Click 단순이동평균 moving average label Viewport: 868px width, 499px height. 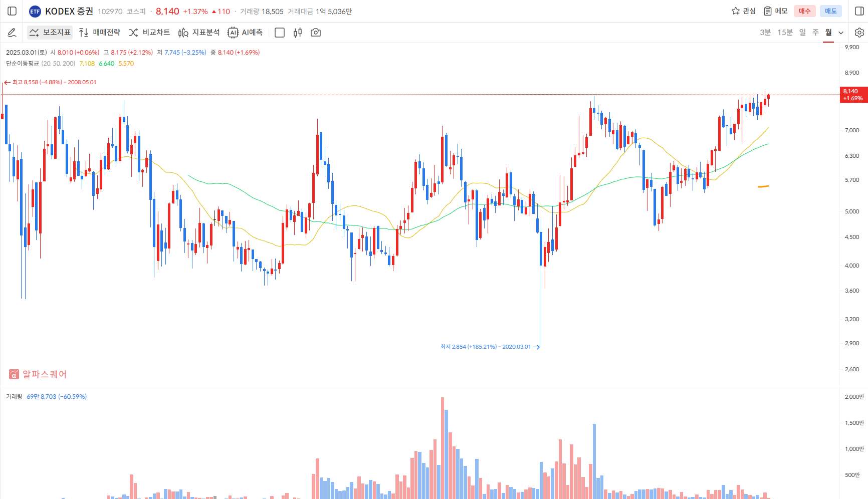click(x=22, y=64)
